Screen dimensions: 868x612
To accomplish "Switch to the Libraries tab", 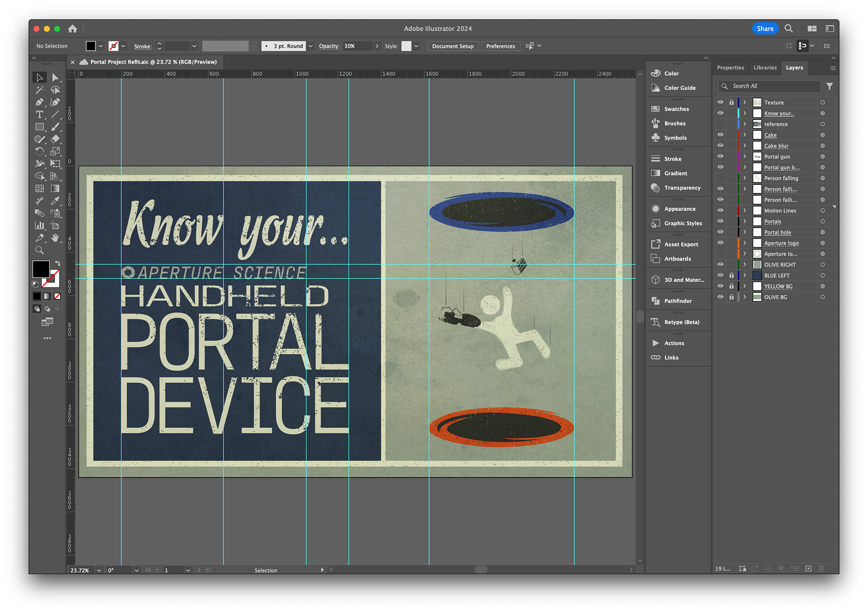I will pyautogui.click(x=765, y=68).
